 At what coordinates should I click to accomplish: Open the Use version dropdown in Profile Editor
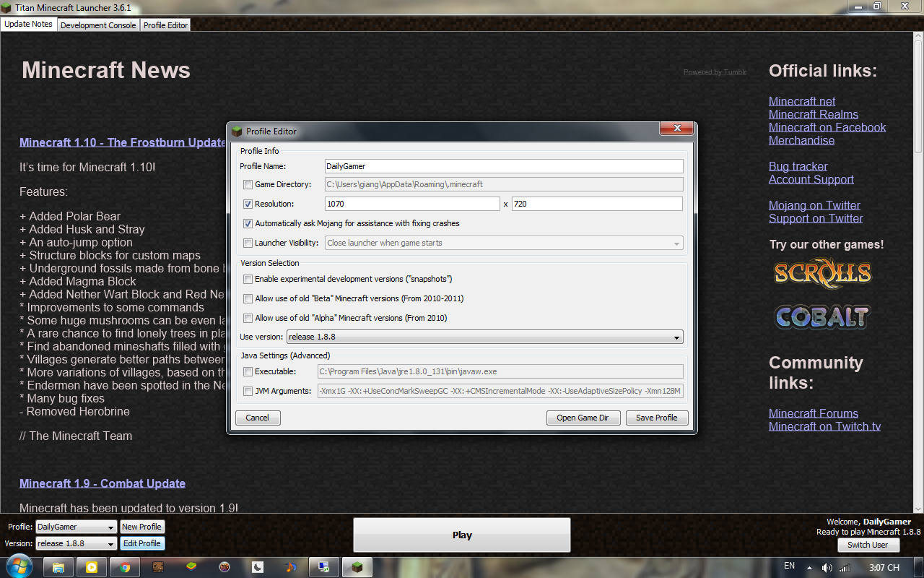tap(485, 337)
